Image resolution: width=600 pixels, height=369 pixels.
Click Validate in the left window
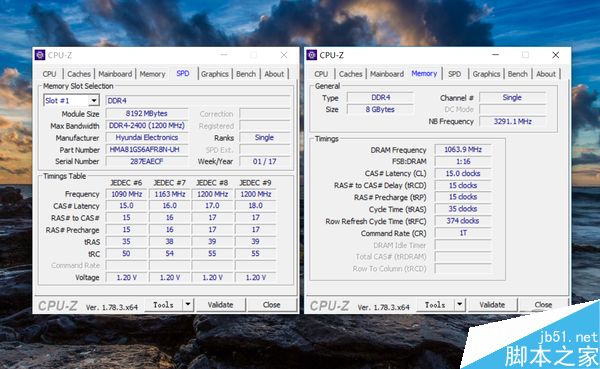220,305
